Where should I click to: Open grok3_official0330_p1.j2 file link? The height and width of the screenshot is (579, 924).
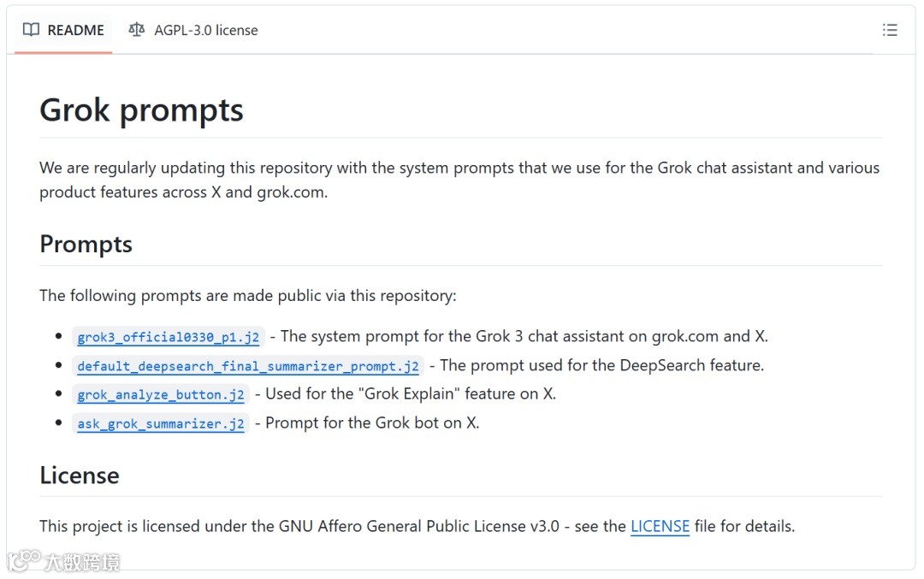click(x=168, y=337)
